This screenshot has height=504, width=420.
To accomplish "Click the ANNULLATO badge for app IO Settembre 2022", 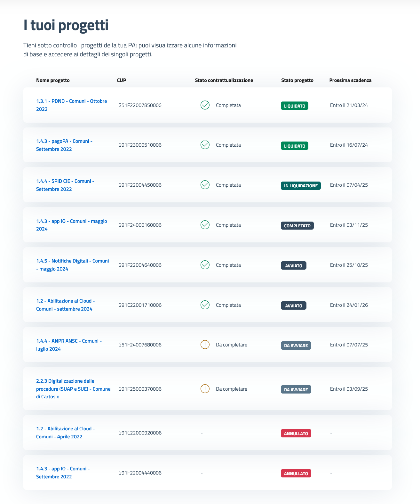I will pyautogui.click(x=296, y=474).
